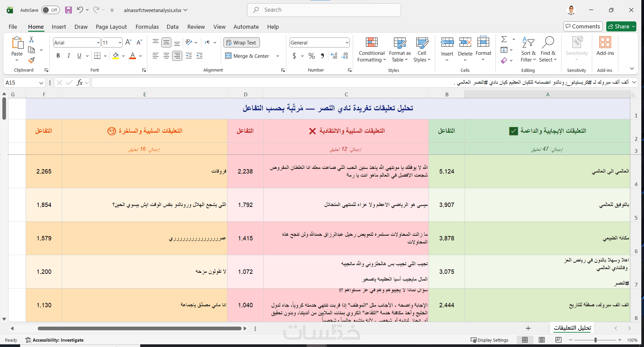Screen dimensions: 644x347
Task: Click the Insert Function fx icon
Action: pos(79,83)
